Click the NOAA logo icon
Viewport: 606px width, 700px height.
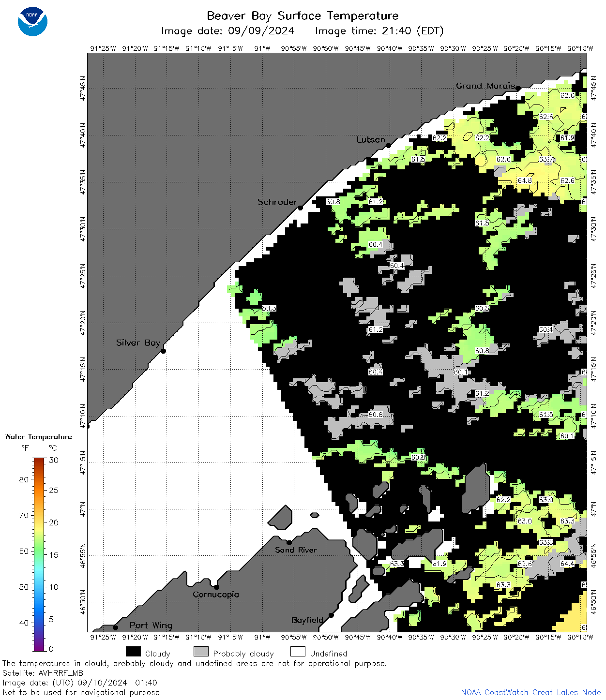tap(32, 21)
